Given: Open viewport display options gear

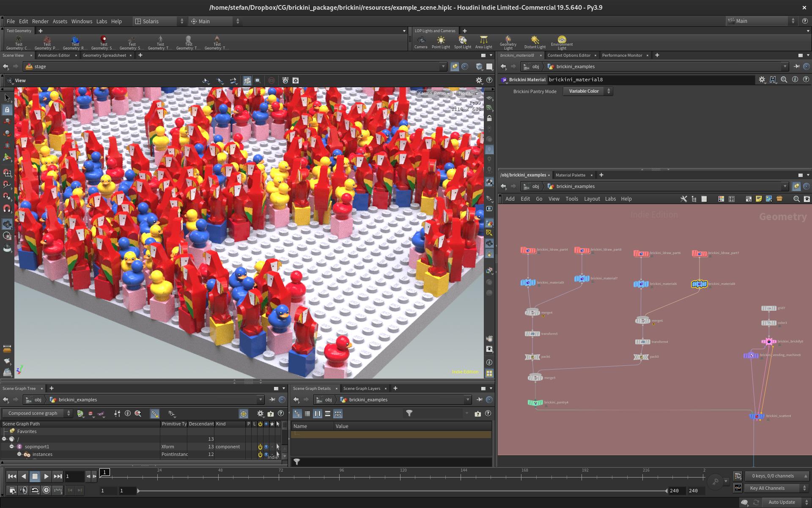Looking at the screenshot, I should tap(479, 80).
